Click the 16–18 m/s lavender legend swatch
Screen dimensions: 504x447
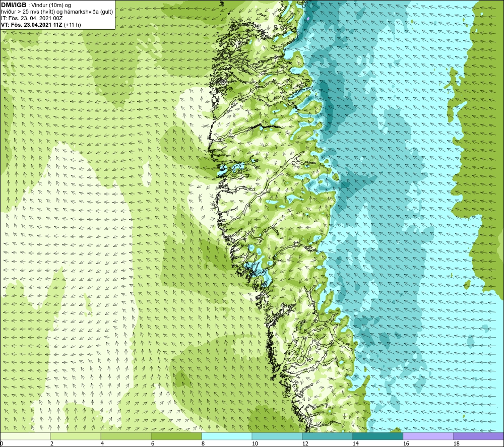(428, 436)
